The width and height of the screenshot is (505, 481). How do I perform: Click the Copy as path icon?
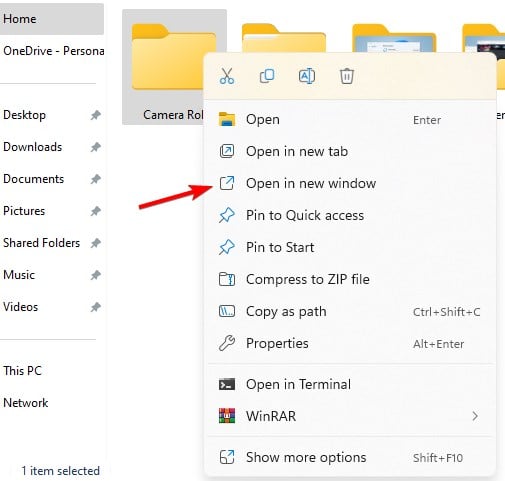coord(227,311)
